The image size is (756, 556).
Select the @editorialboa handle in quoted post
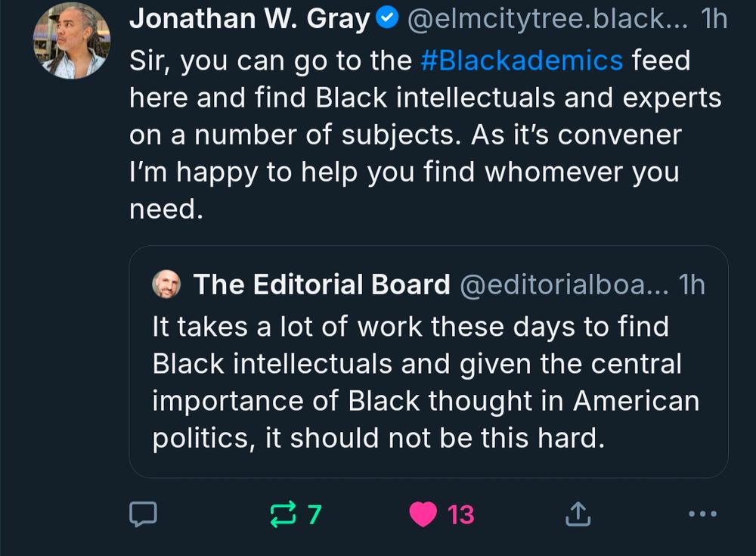563,284
